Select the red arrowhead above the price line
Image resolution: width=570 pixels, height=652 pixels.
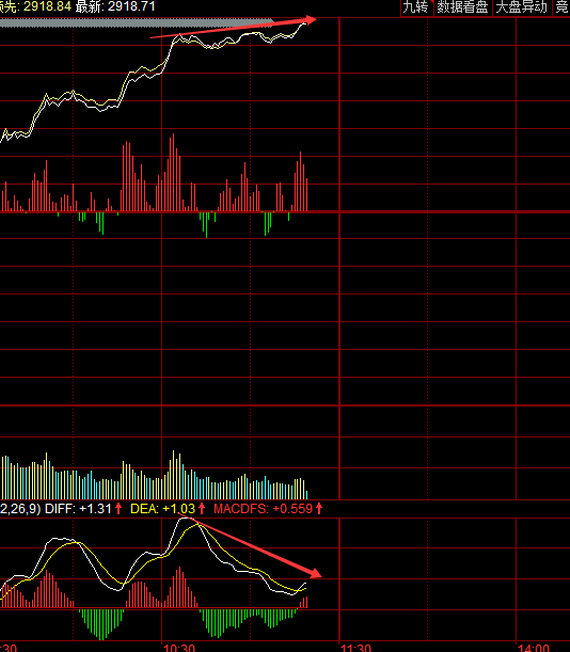coord(309,20)
